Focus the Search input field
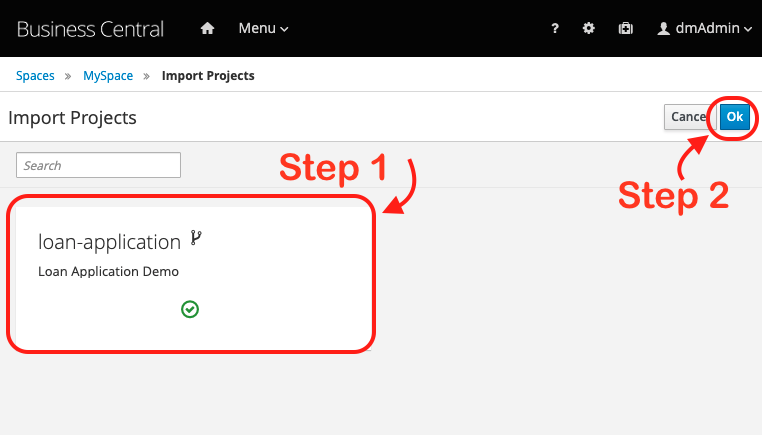This screenshot has width=762, height=435. tap(98, 165)
